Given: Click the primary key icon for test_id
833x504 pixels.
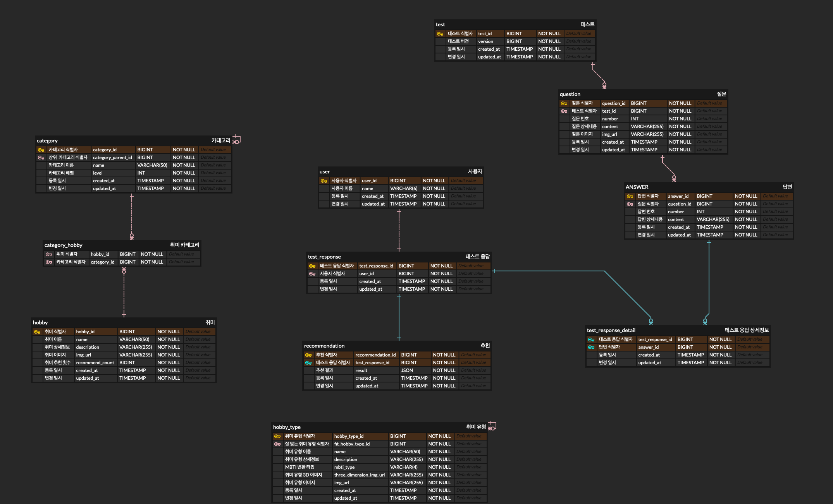Looking at the screenshot, I should 440,34.
